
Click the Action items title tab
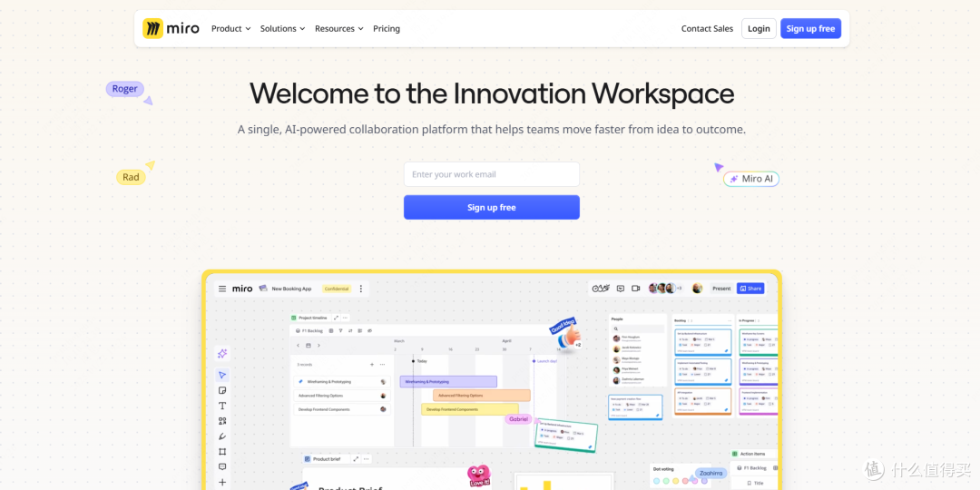754,454
